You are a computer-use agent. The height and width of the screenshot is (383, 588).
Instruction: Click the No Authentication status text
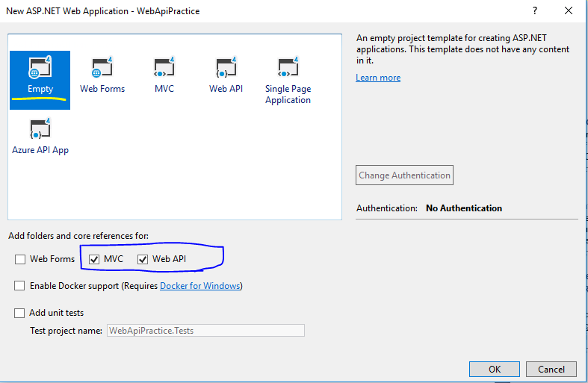(464, 208)
